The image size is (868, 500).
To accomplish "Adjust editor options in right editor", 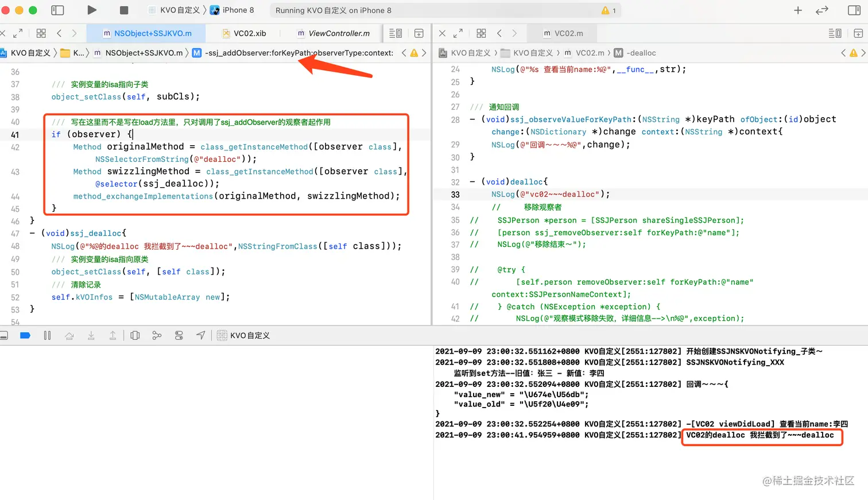I will tap(835, 33).
